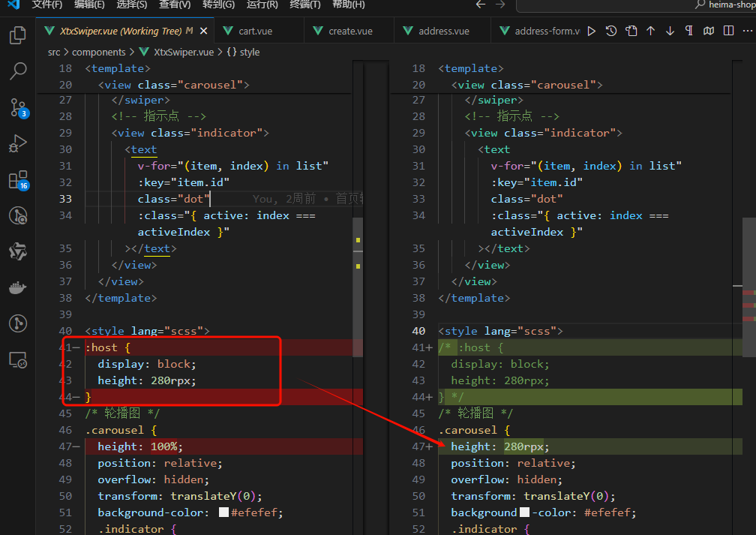Open color swatch inside background-color in modified pane
This screenshot has height=535, width=756.
pos(524,512)
